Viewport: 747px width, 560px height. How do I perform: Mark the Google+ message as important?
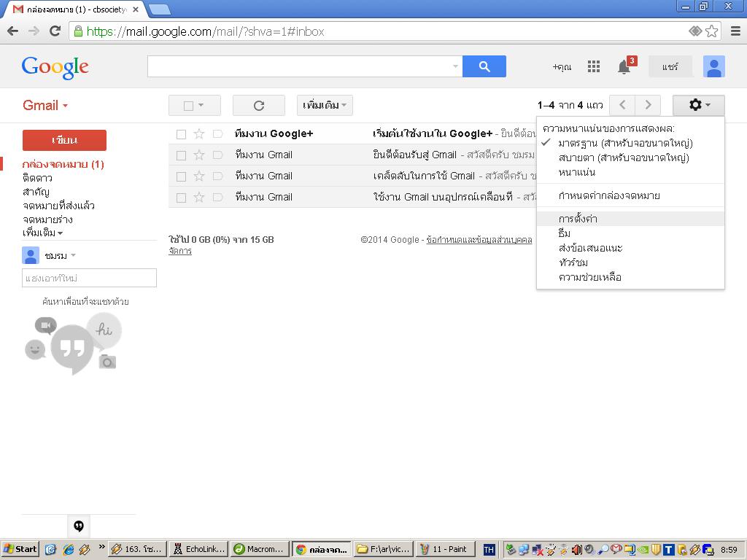(217, 134)
